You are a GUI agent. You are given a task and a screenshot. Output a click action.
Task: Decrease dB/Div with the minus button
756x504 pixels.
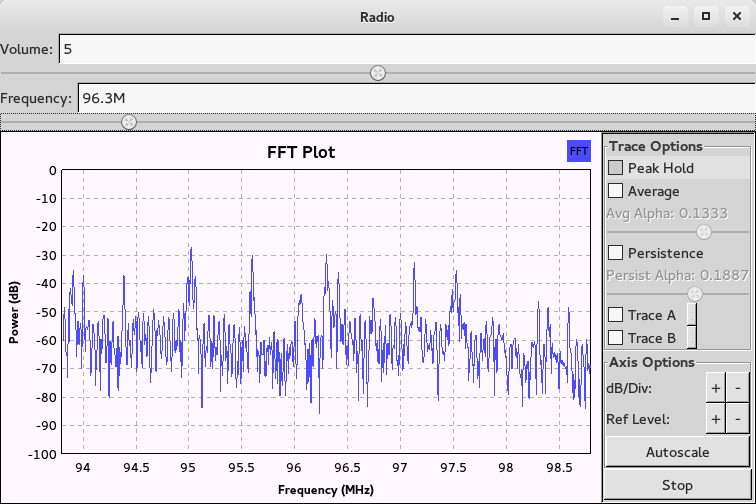tap(738, 388)
